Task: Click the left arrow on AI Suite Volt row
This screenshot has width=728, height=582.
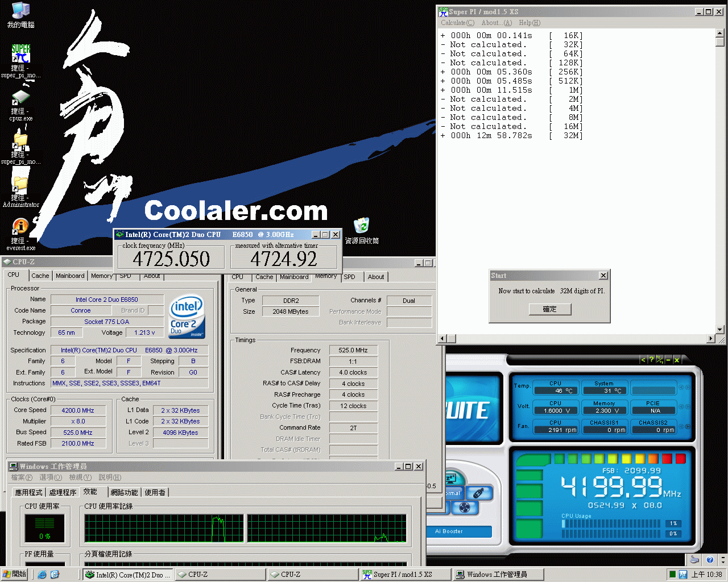Action: [x=681, y=407]
